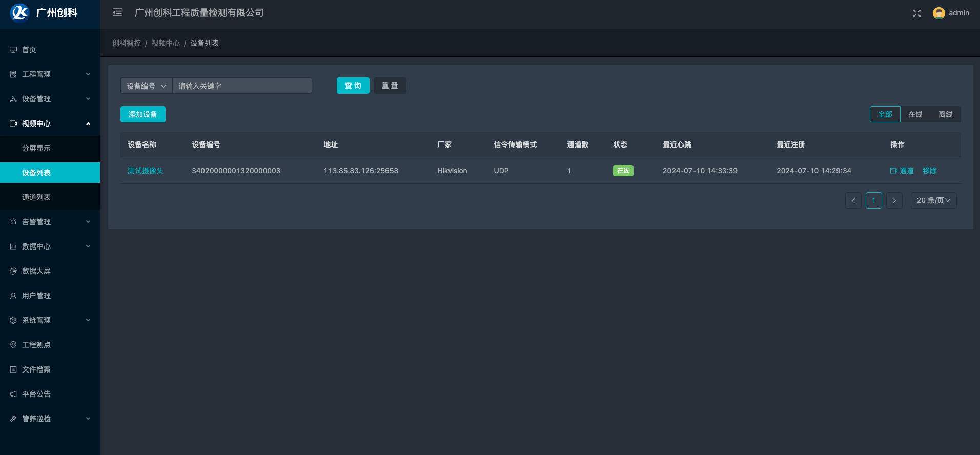Open the 20 条/页 page size dropdown
Image resolution: width=980 pixels, height=455 pixels.
[933, 200]
